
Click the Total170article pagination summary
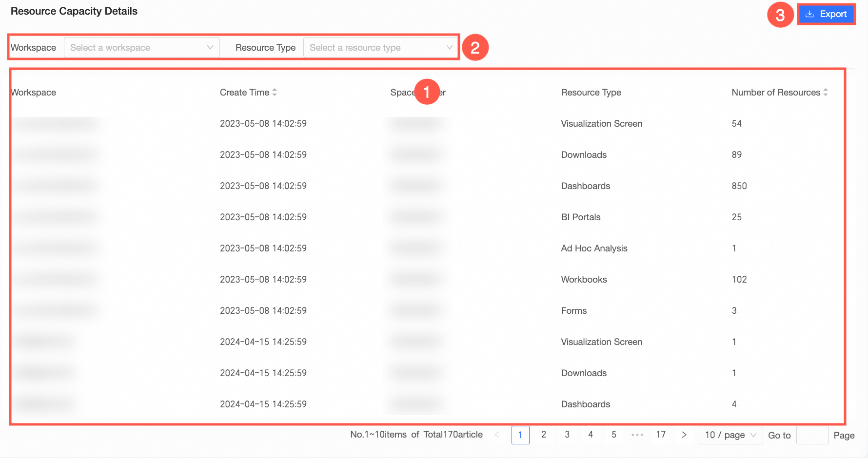(453, 435)
